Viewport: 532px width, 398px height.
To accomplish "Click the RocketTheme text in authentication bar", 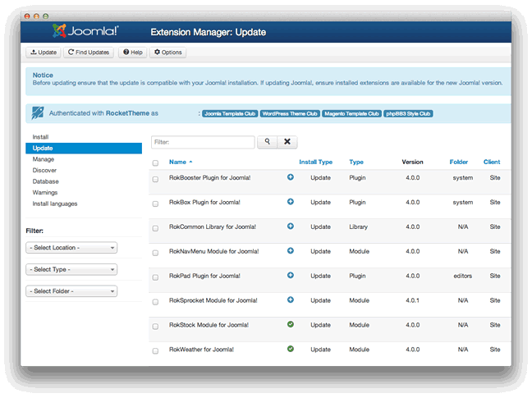I will pos(127,113).
